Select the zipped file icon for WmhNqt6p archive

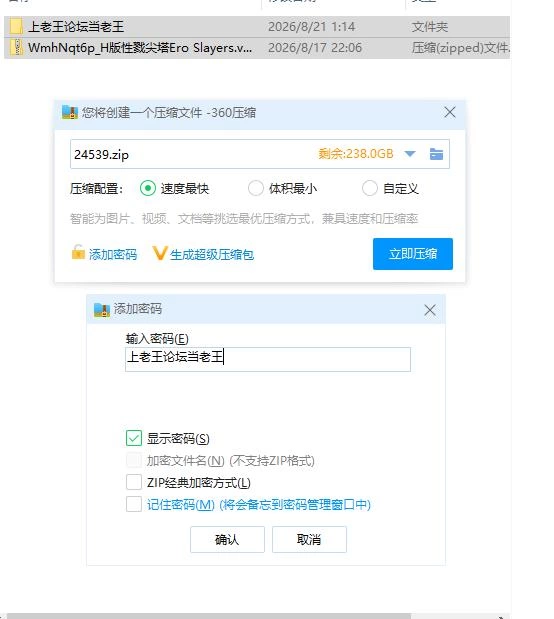pos(16,48)
